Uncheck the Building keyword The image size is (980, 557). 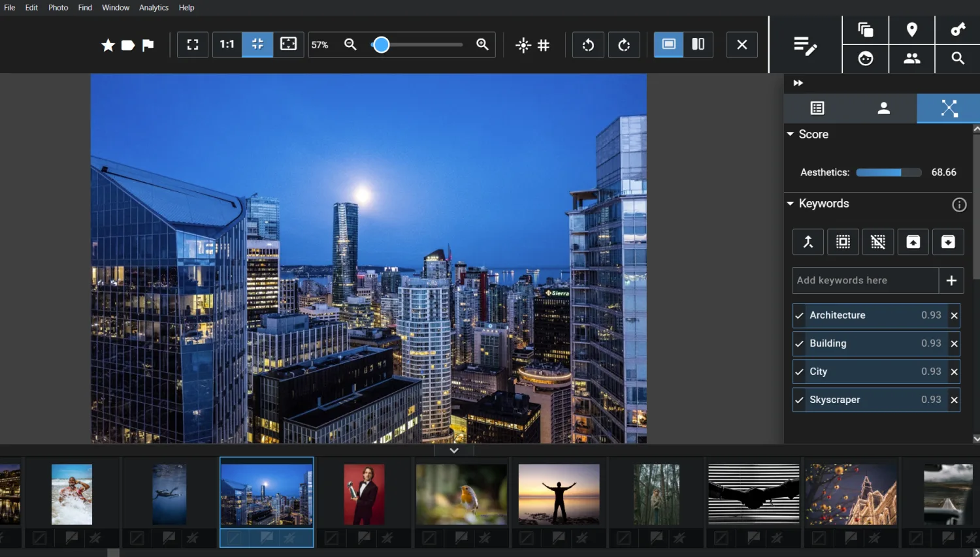click(x=800, y=343)
